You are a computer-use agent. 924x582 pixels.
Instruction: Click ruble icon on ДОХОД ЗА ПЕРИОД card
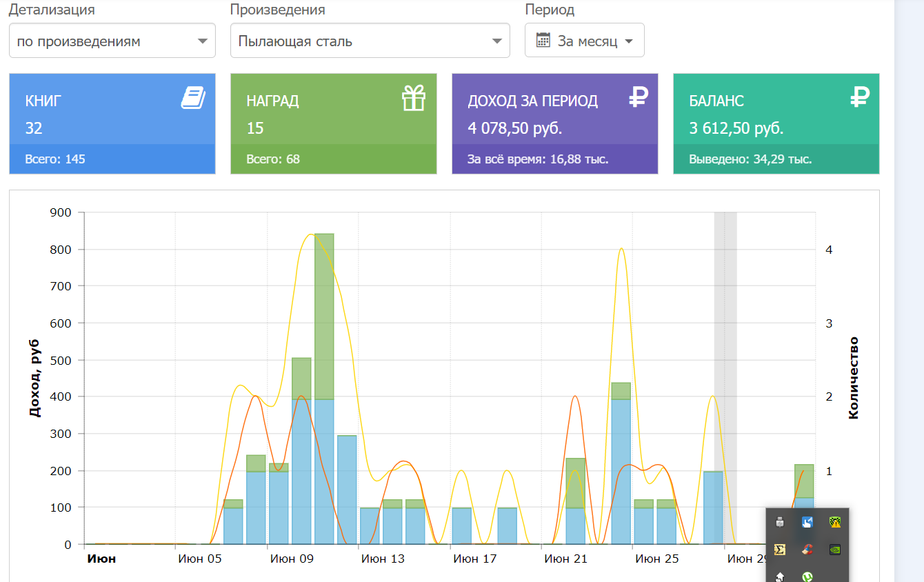point(639,97)
